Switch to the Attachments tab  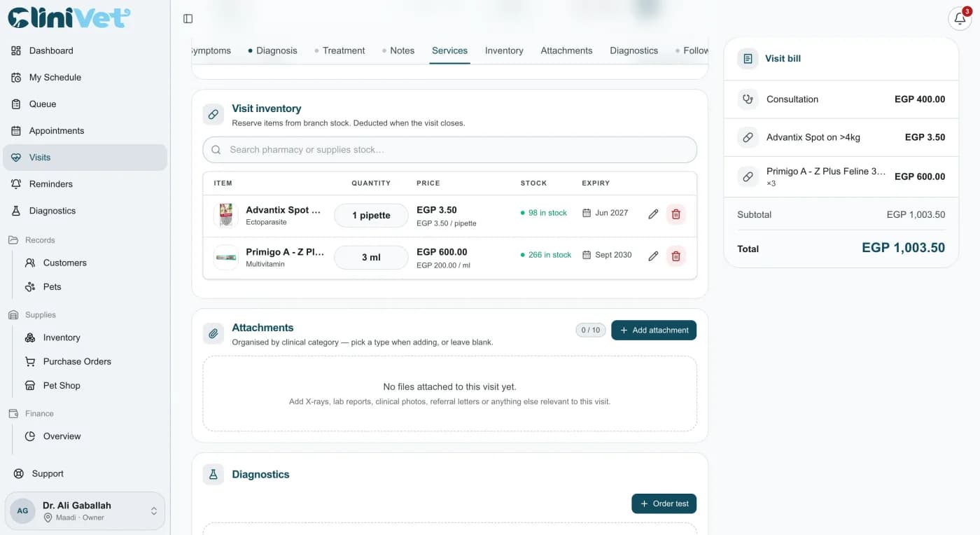pyautogui.click(x=566, y=50)
